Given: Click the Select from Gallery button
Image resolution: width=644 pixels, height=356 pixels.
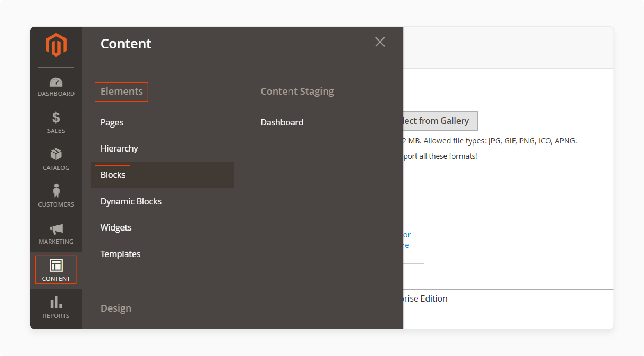Looking at the screenshot, I should [x=440, y=121].
